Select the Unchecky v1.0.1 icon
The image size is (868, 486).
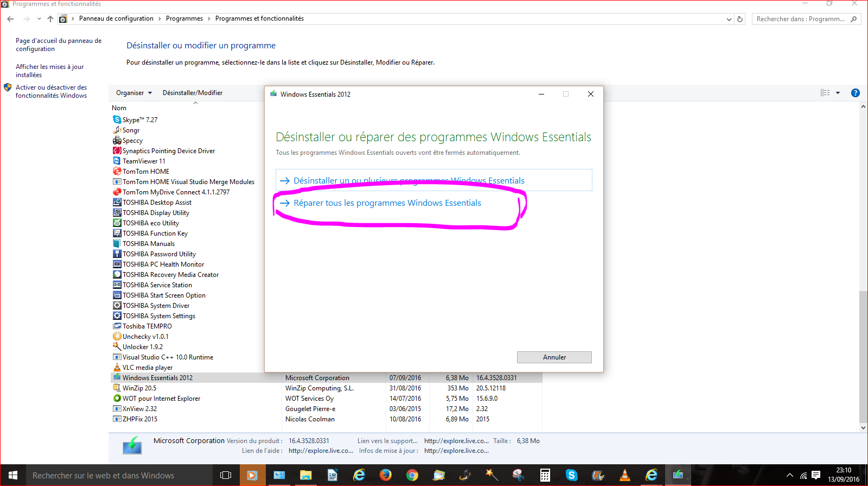(117, 336)
